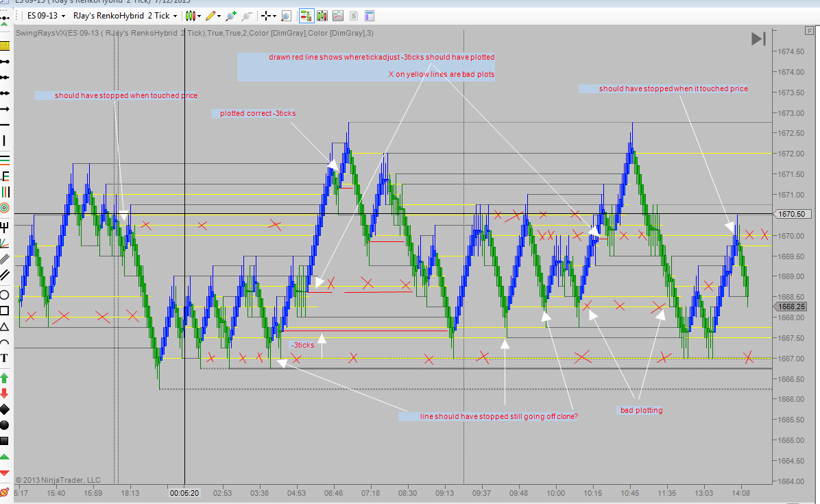Click the skip-to-latest-bar icon
The height and width of the screenshot is (504, 820).
pos(758,38)
